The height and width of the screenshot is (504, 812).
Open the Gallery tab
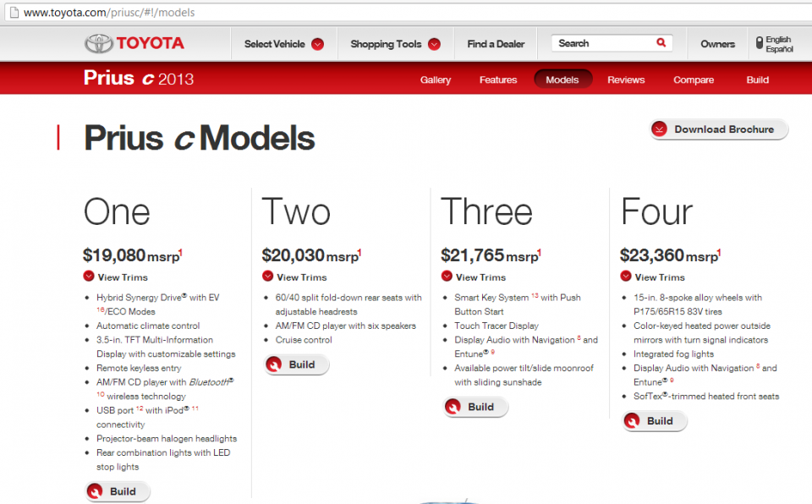pos(436,79)
